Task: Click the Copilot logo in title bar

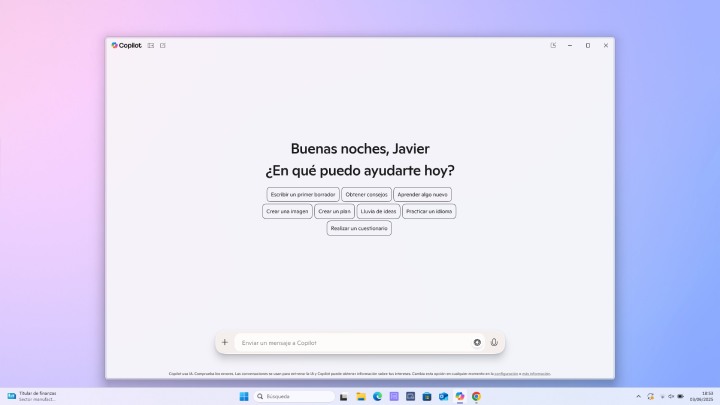Action: pos(126,45)
